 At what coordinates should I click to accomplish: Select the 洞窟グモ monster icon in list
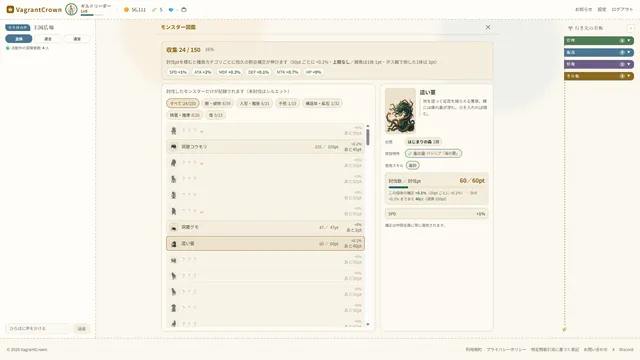coord(173,227)
